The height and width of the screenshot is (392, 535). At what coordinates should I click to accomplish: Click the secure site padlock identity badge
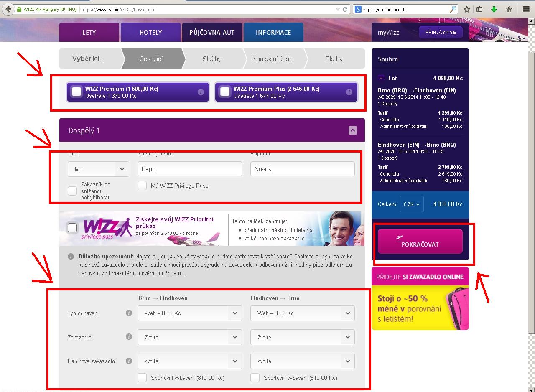[x=47, y=9]
